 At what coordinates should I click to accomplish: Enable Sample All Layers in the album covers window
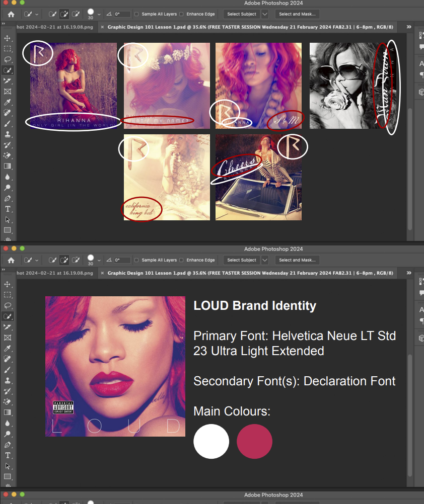click(136, 14)
